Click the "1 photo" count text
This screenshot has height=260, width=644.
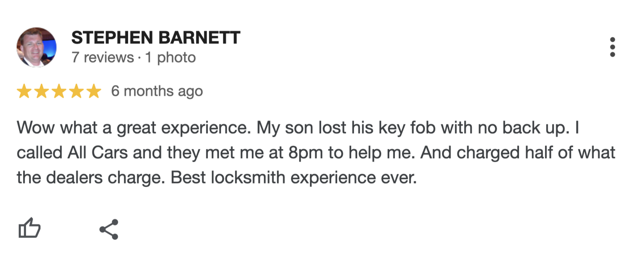click(x=171, y=57)
